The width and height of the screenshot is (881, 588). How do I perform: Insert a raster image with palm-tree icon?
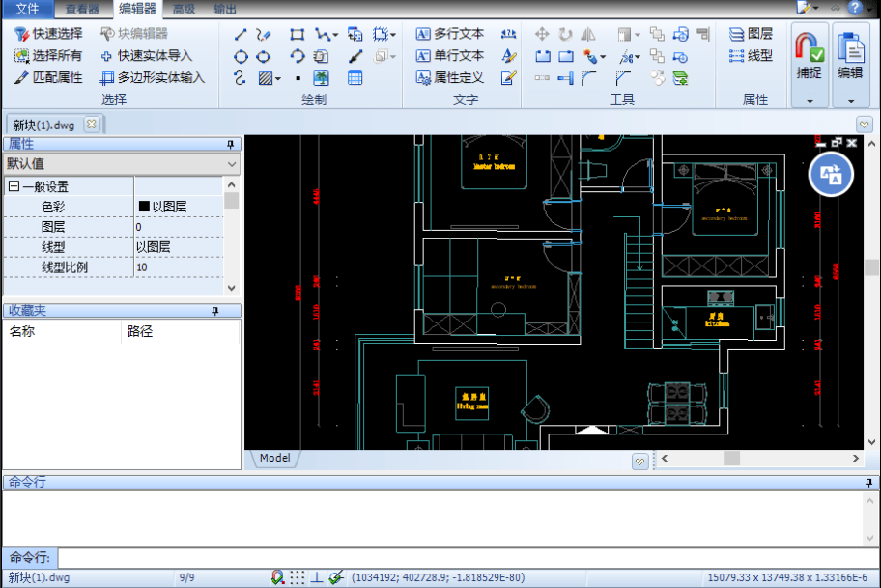(321, 78)
